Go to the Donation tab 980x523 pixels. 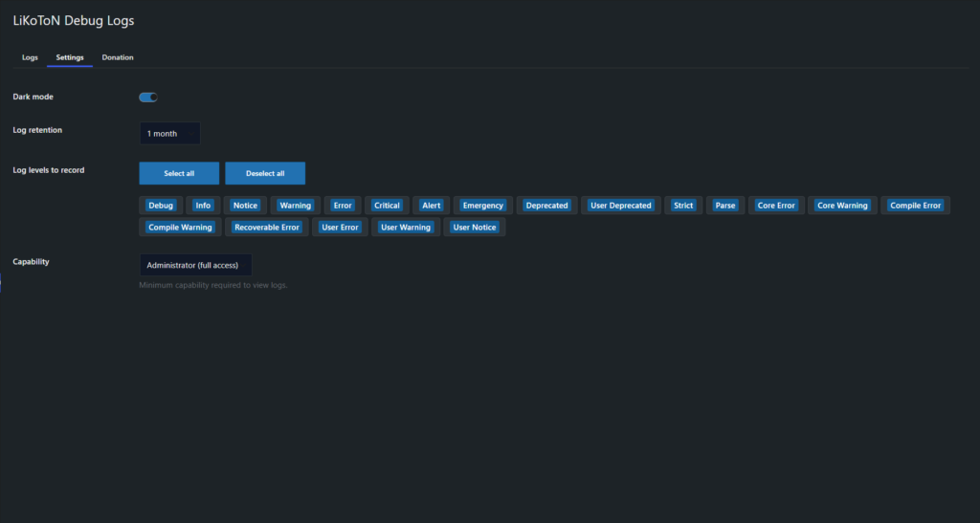pos(118,57)
